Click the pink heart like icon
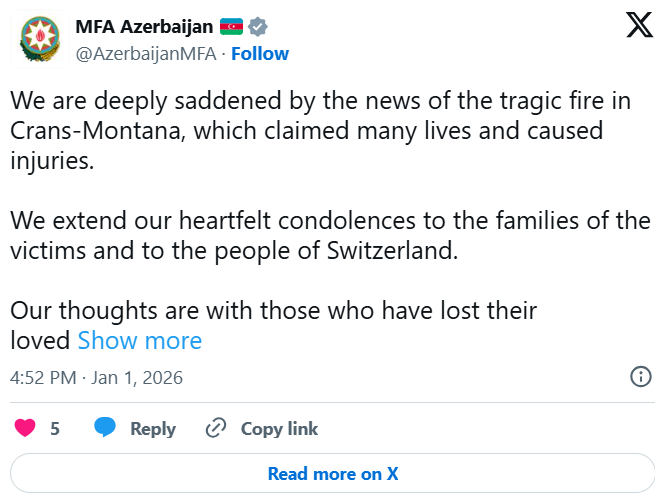The height and width of the screenshot is (502, 657). pyautogui.click(x=26, y=428)
